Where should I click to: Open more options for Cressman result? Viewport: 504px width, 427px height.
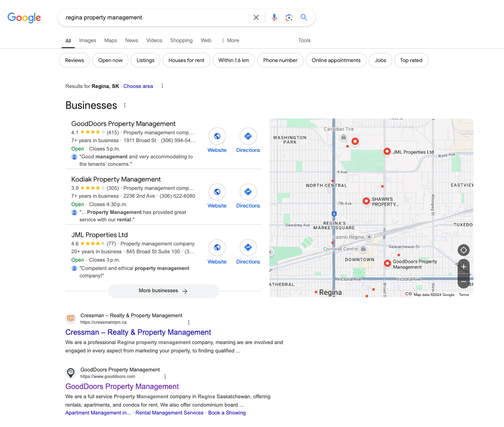tap(189, 322)
